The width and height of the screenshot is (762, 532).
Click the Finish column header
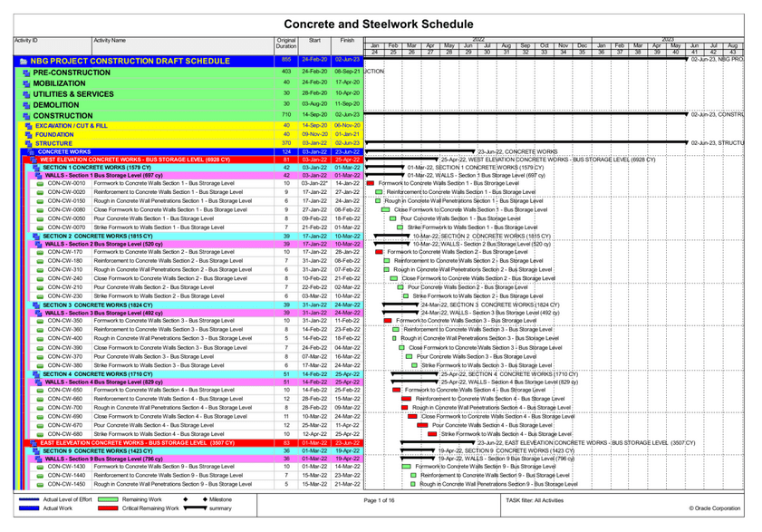347,45
